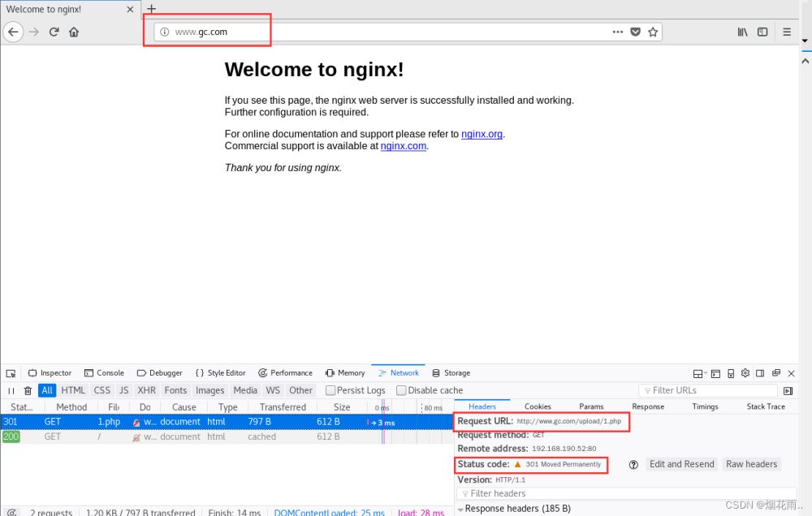This screenshot has height=516, width=812.
Task: Show site information icon in address bar
Action: point(164,32)
